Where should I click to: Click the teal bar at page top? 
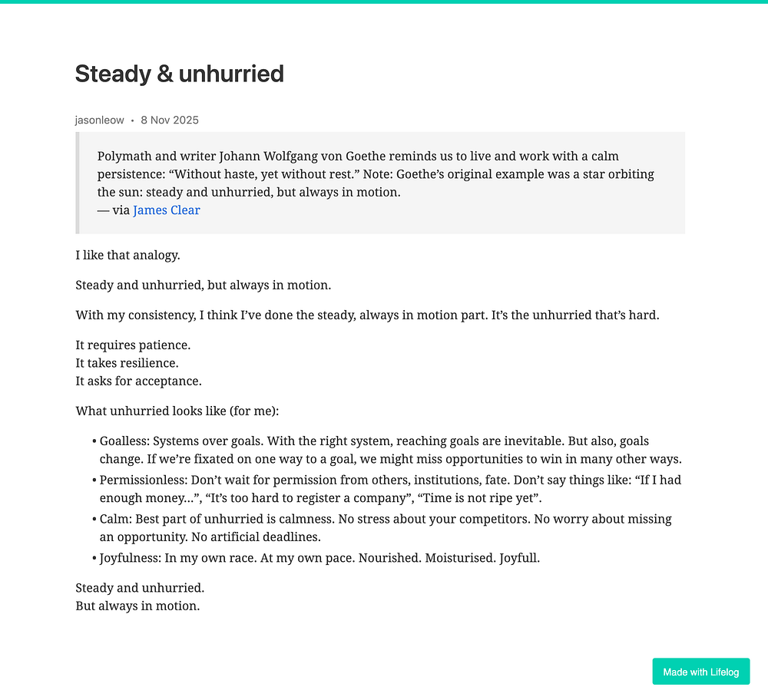click(x=384, y=2)
